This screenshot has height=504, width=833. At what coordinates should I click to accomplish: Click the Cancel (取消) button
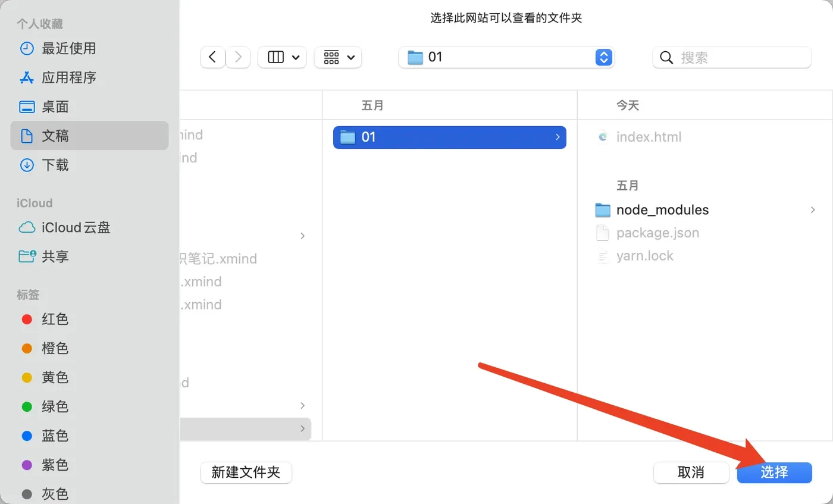point(691,472)
